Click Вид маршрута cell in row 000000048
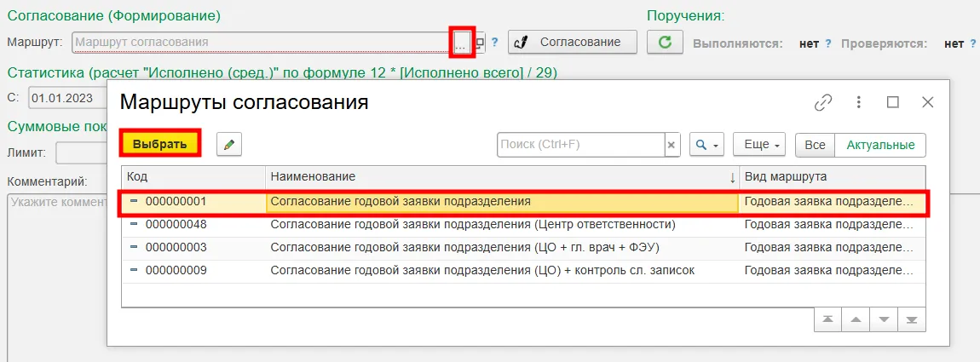The width and height of the screenshot is (980, 362). coord(833,225)
